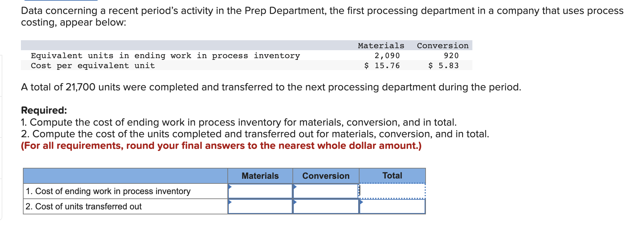This screenshot has width=644, height=226.
Task: Click the Conversion header in the answer table
Action: [326, 176]
